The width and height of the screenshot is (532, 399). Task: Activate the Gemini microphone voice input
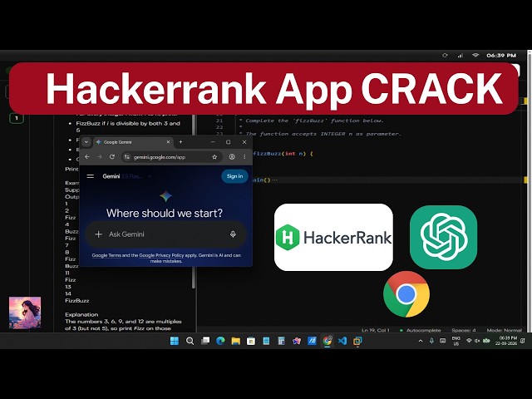tap(233, 234)
